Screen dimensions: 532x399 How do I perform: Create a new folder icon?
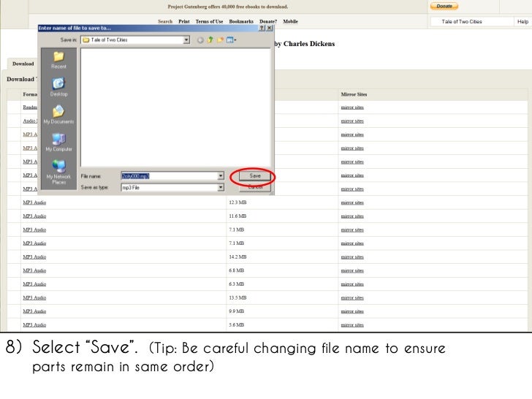click(x=219, y=39)
